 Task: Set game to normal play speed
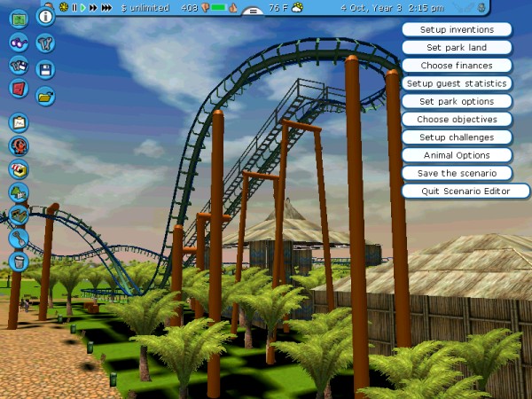[82, 7]
